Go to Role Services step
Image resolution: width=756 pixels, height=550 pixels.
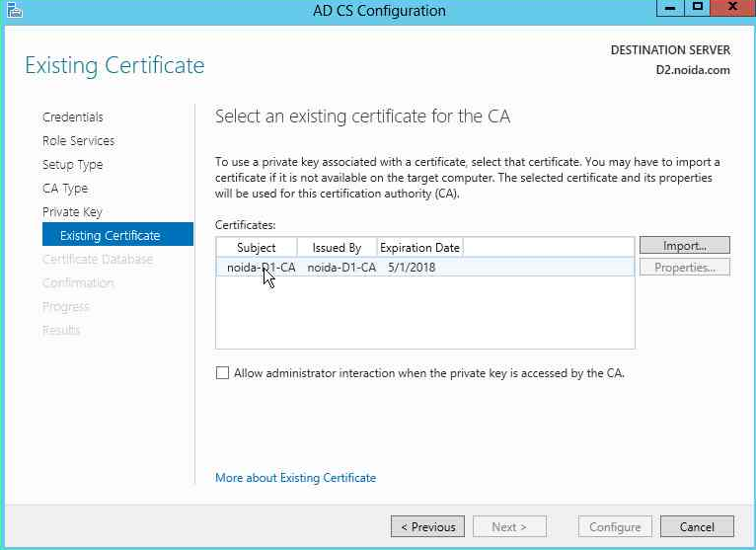pyautogui.click(x=79, y=140)
